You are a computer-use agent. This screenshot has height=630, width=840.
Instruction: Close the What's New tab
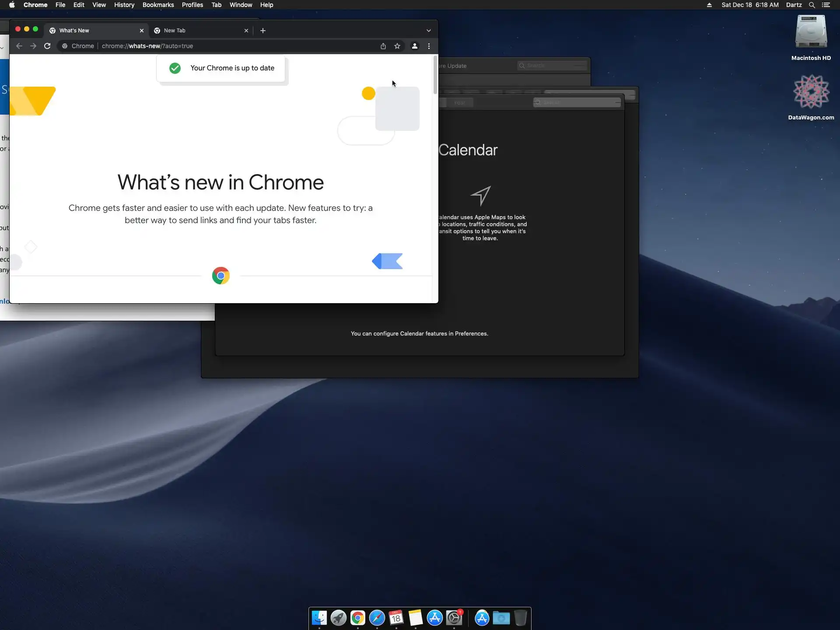(x=142, y=31)
